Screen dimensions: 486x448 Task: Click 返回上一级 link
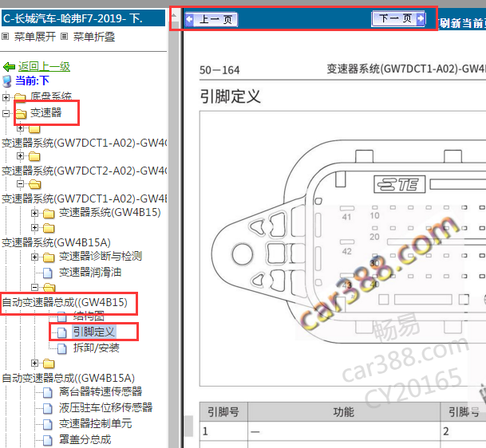point(44,66)
